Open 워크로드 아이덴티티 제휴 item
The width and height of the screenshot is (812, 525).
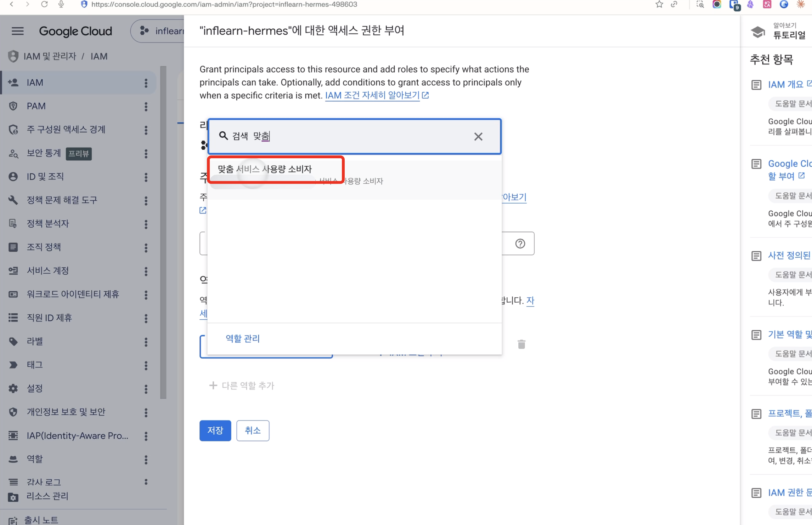click(x=79, y=294)
